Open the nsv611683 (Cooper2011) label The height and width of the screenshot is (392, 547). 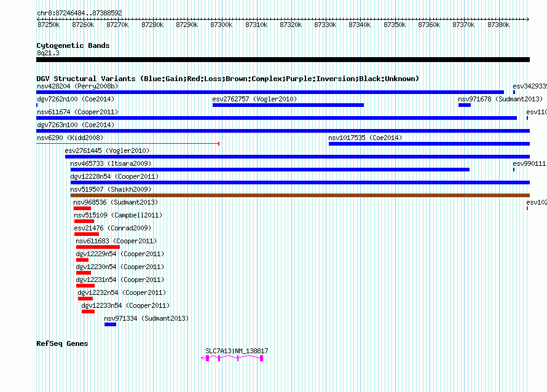[117, 241]
